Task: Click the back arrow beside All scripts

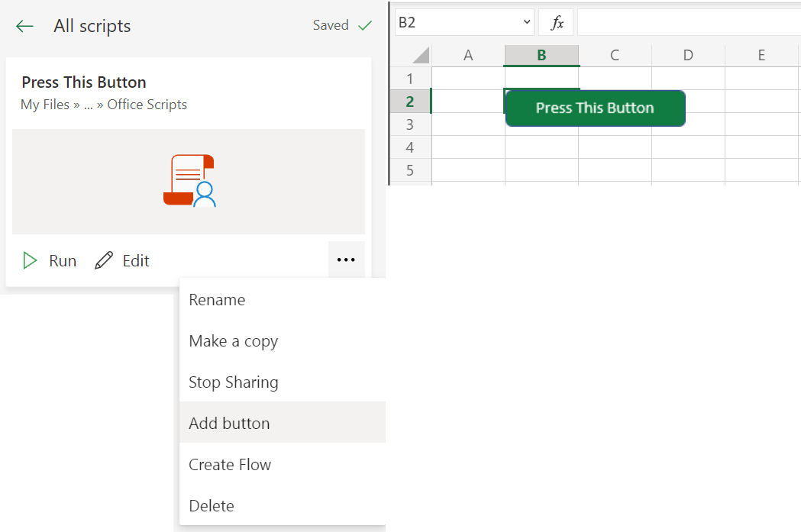Action: point(25,26)
